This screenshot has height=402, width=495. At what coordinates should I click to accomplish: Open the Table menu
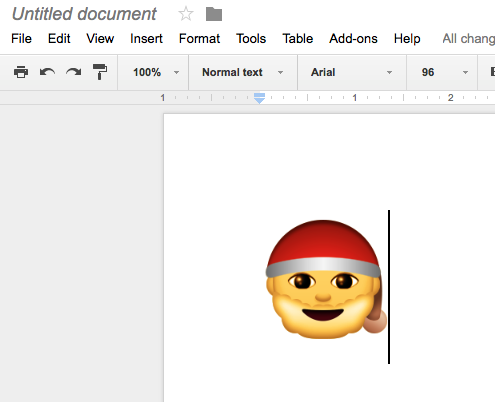pos(298,39)
